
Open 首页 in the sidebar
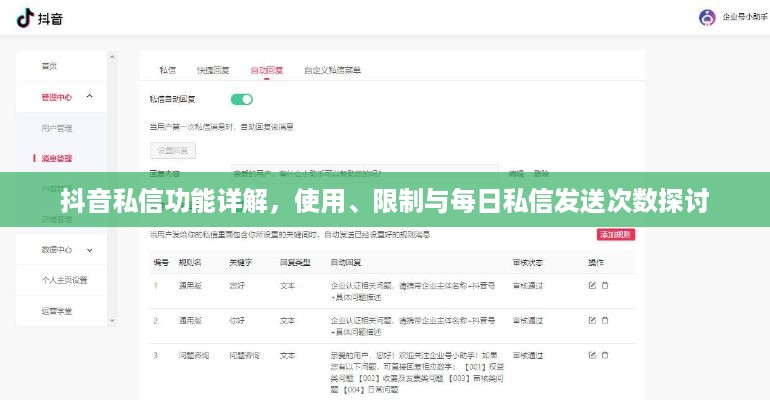[x=49, y=66]
